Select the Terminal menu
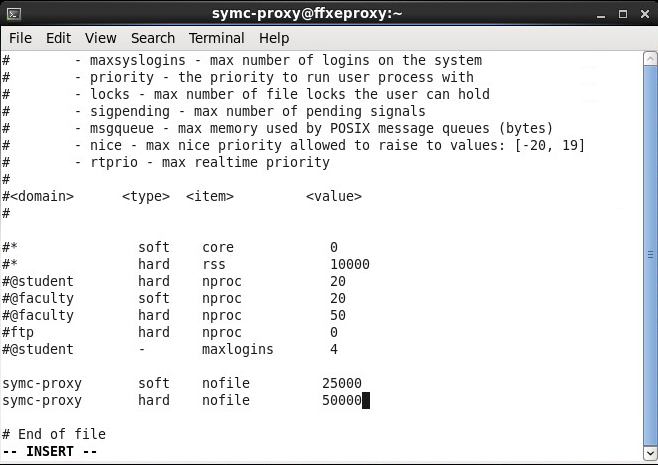658x465 pixels. [x=216, y=38]
